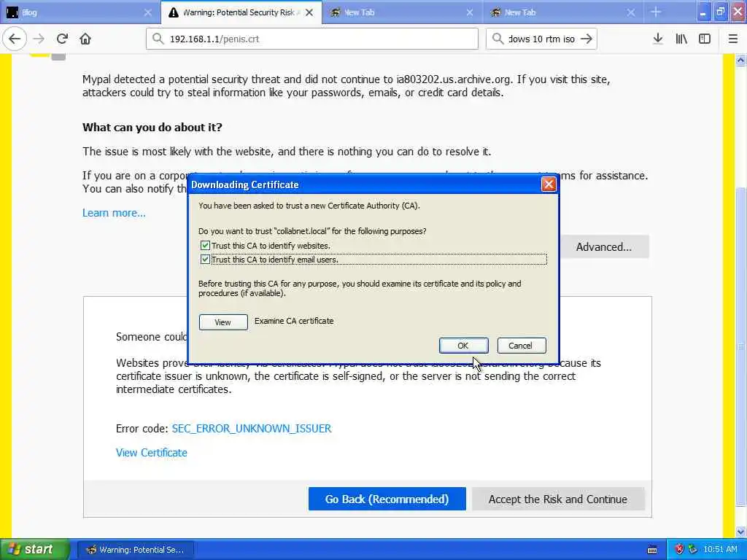This screenshot has height=560, width=747.
Task: Open the Downloads panel
Action: 658,39
